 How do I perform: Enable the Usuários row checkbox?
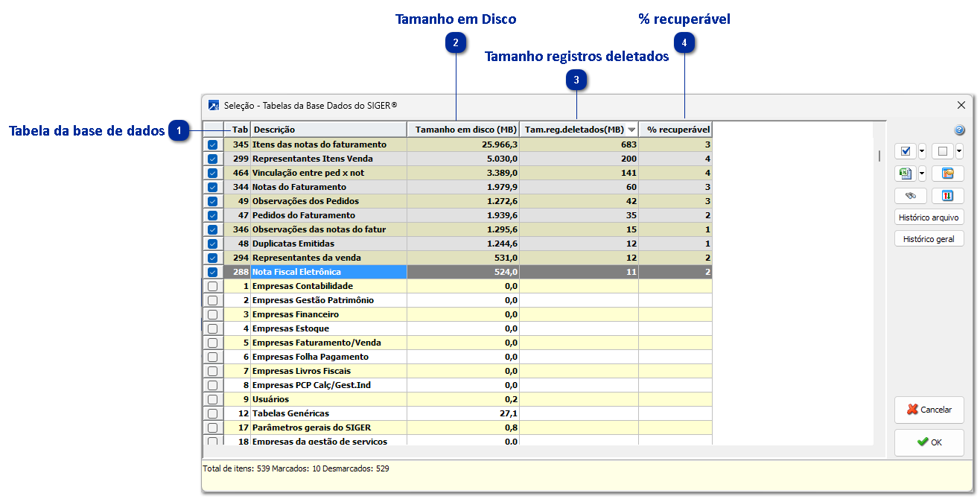point(213,399)
